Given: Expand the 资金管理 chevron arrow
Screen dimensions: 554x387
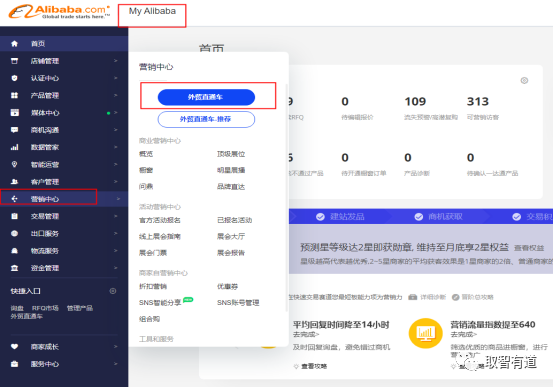Looking at the screenshot, I should tap(116, 268).
